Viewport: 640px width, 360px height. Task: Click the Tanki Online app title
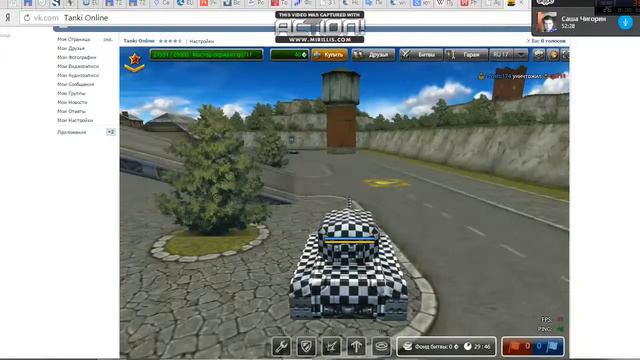(x=139, y=41)
